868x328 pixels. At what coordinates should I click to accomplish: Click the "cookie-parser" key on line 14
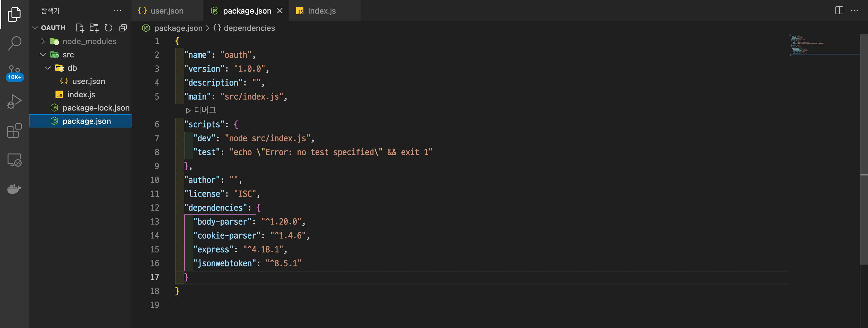pos(227,235)
